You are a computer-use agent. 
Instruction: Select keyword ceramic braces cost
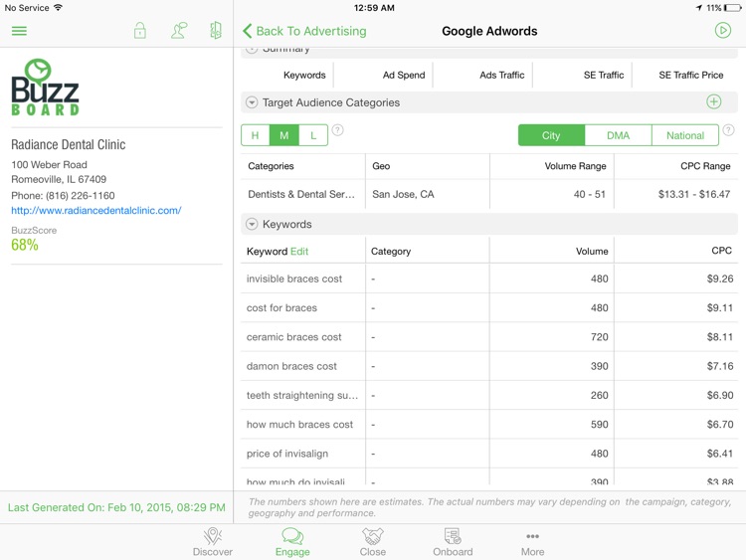coord(293,337)
